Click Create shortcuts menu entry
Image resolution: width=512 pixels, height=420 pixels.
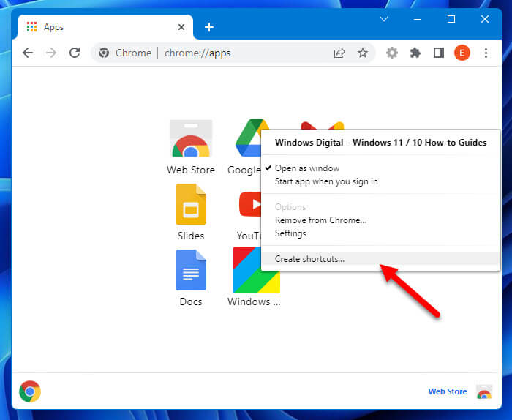pyautogui.click(x=380, y=259)
